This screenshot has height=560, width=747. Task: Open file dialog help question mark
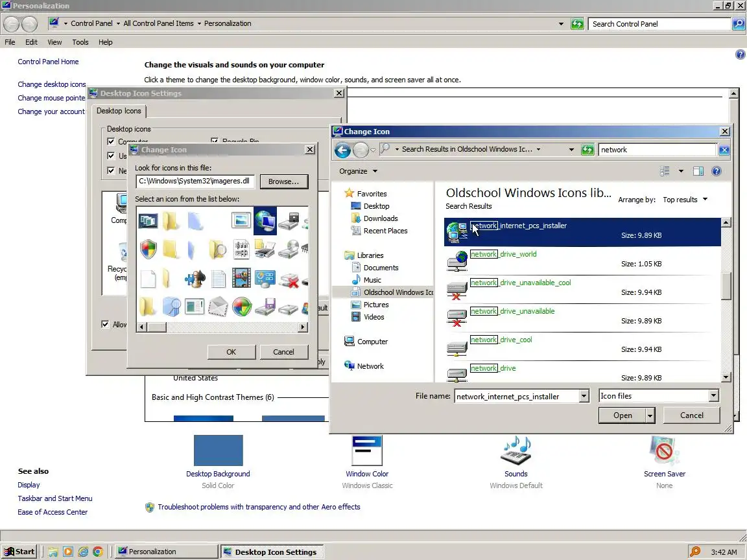tap(716, 171)
